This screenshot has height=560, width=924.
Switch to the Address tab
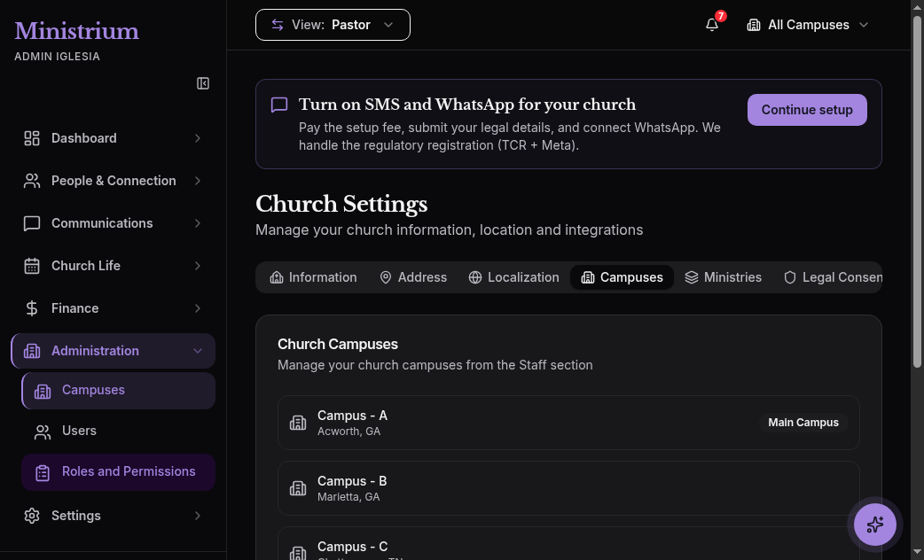pos(413,277)
